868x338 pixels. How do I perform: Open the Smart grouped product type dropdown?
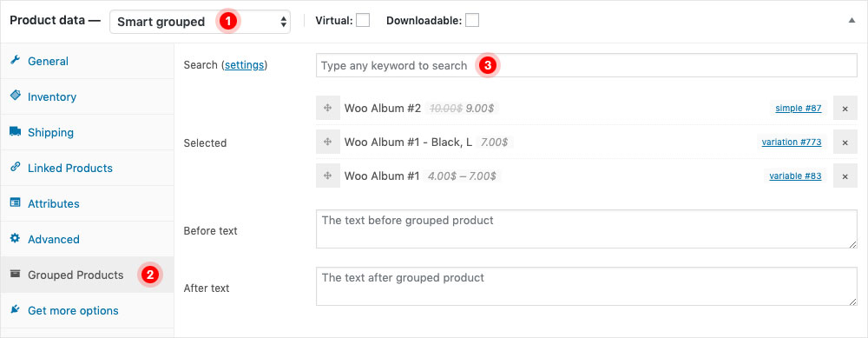[200, 22]
